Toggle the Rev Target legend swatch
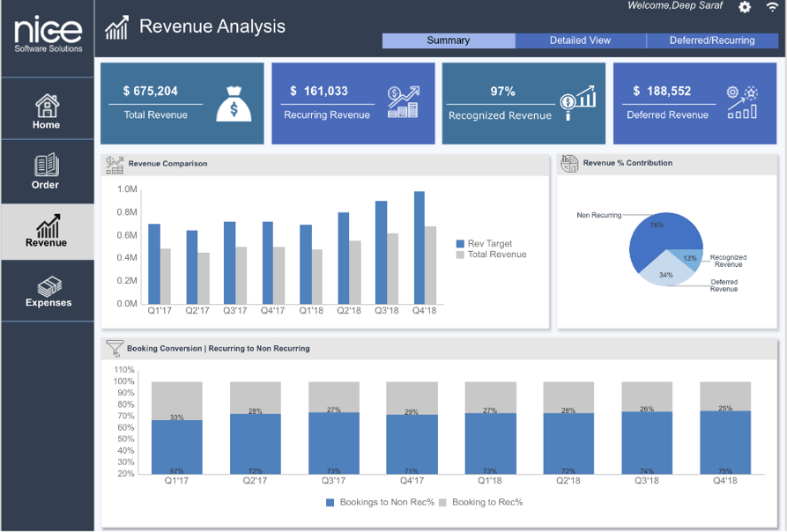 click(460, 244)
